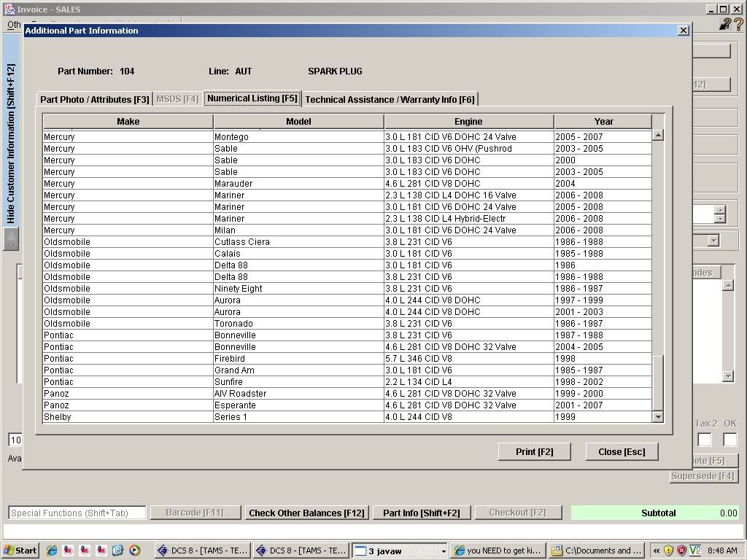Click the Subtotal amount field
The image size is (747, 560).
point(656,513)
